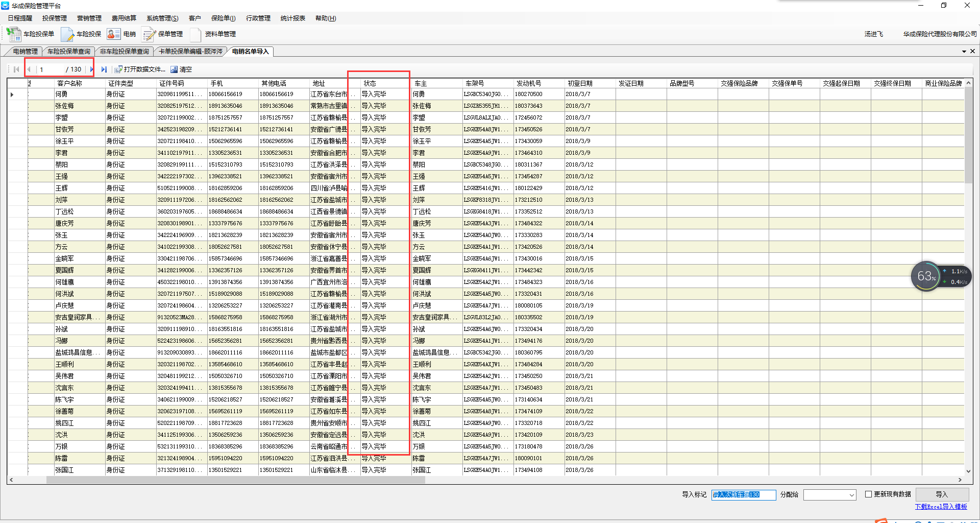Click the 车险投保 pencil document icon
The image size is (980, 523).
[x=67, y=34]
